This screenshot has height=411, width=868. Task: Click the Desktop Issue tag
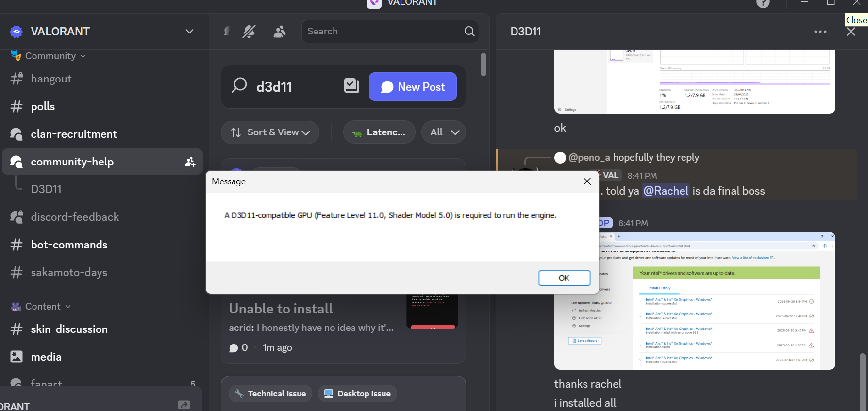[357, 394]
